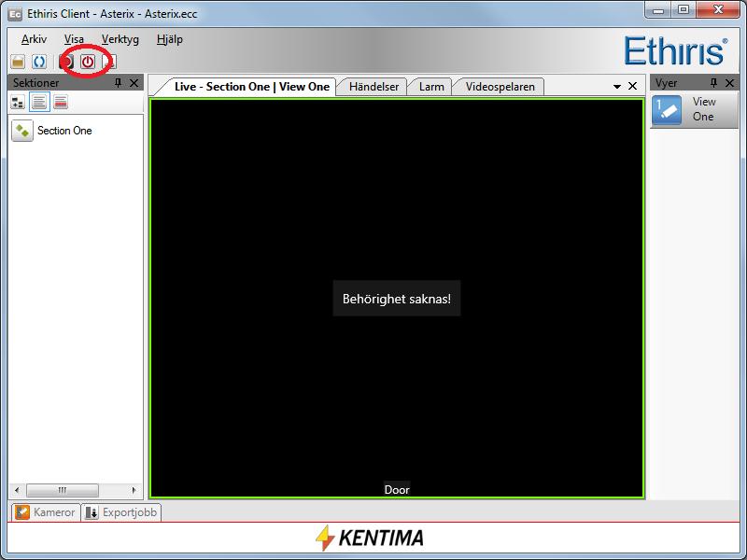This screenshot has width=747, height=560.
Task: Click the blue refresh arrows toolbar icon
Action: [x=39, y=62]
